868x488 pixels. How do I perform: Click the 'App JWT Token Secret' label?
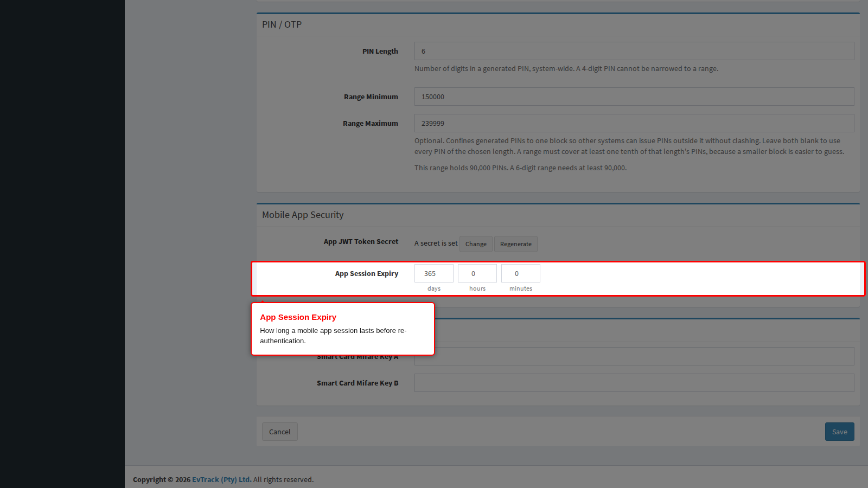[361, 241]
